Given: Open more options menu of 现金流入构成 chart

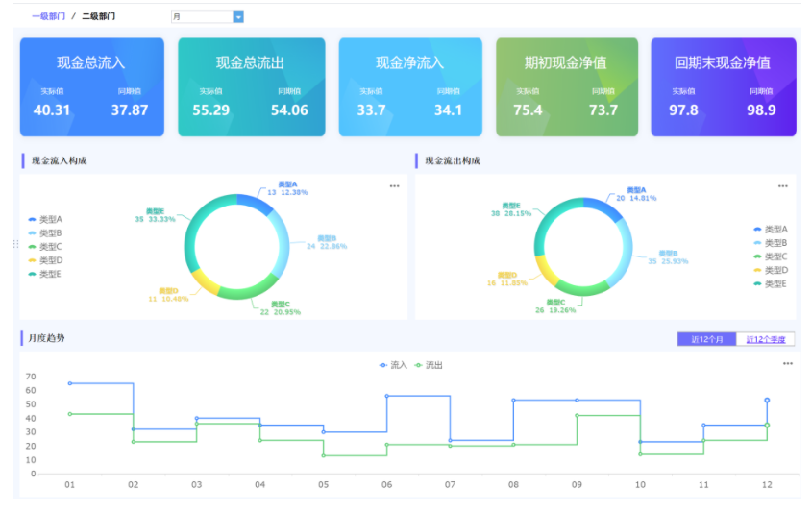Looking at the screenshot, I should tap(395, 185).
